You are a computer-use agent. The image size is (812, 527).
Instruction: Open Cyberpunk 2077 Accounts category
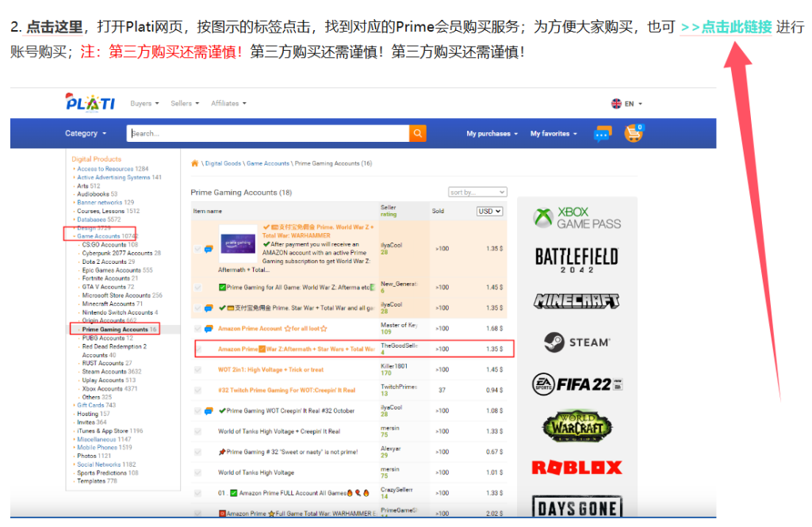pos(117,253)
